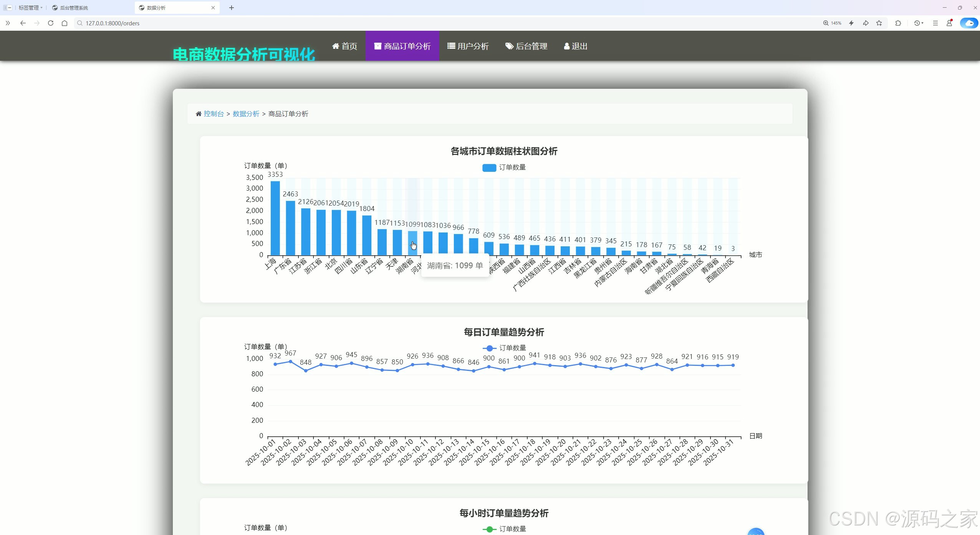980x535 pixels.
Task: Switch to the 后台管理系统 browser tab
Action: pyautogui.click(x=74, y=8)
